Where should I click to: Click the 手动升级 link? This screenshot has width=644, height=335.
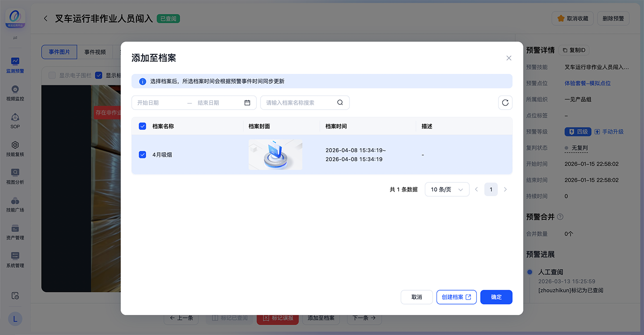609,132
